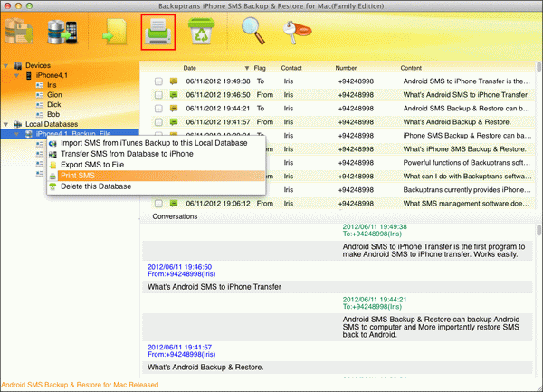Click the green recycle bin Delete icon
Image resolution: width=543 pixels, height=392 pixels.
click(201, 31)
